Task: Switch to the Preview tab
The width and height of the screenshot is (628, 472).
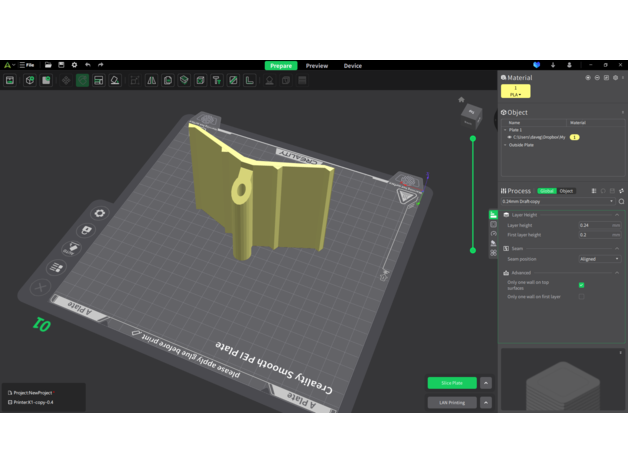Action: [x=316, y=66]
